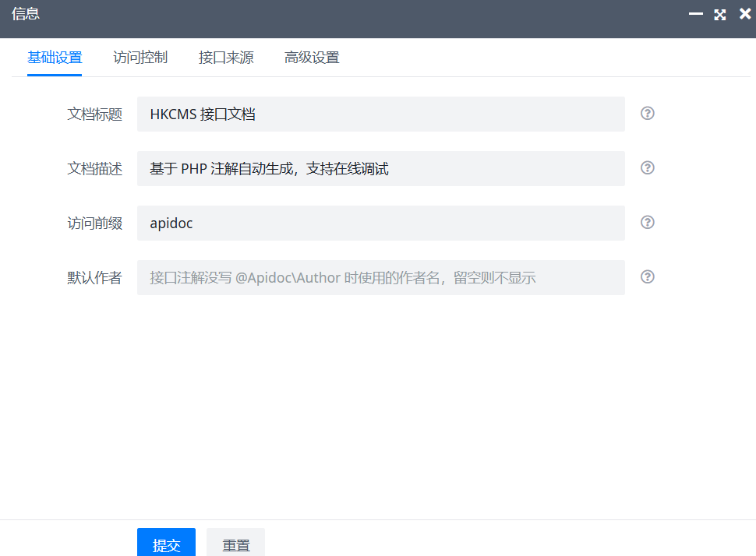Maximize the 信息 dialog window

coord(720,15)
